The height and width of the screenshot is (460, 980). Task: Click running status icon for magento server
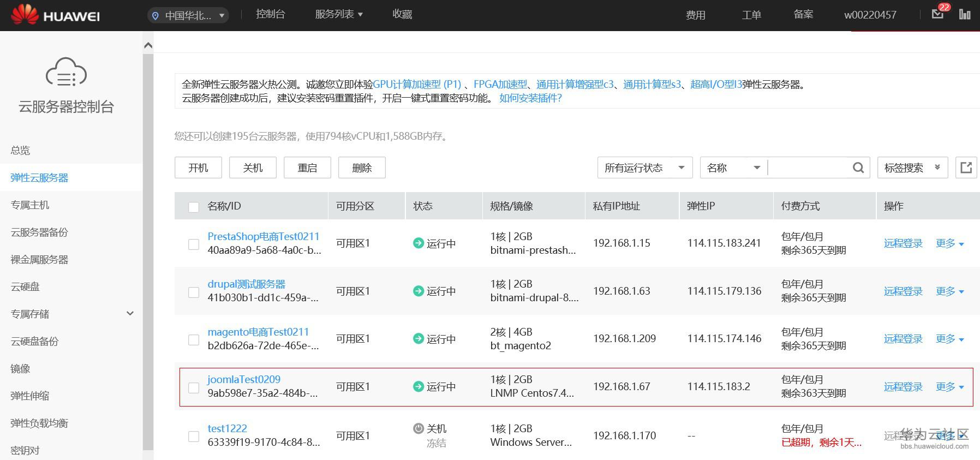pyautogui.click(x=419, y=339)
